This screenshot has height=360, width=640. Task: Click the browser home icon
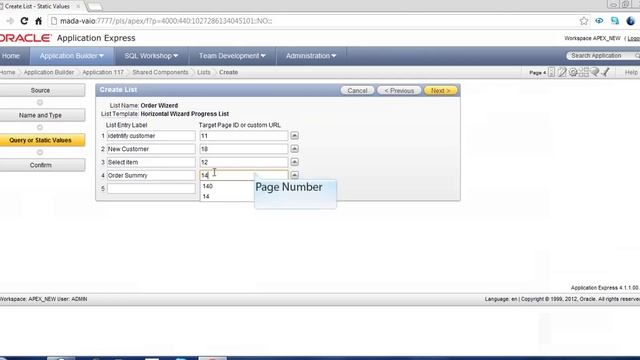pos(38,21)
